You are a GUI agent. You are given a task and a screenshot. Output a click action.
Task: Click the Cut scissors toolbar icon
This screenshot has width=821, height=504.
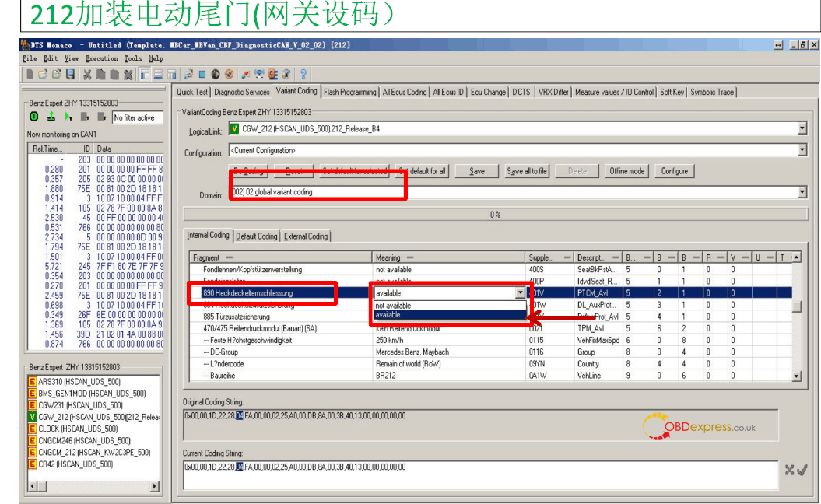87,75
